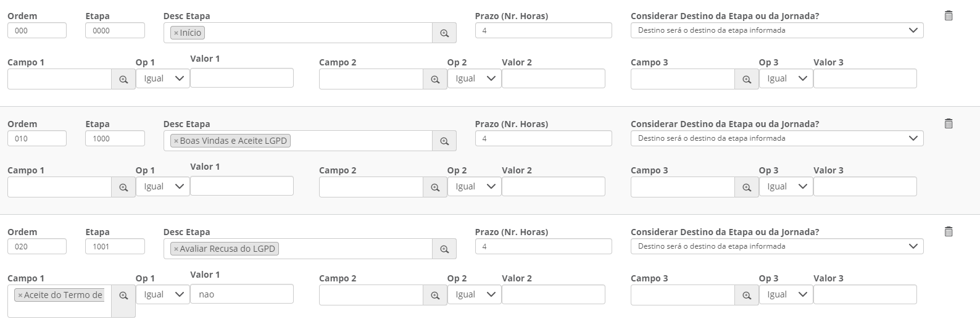
Task: Open Campo 3 lookup in Avaliar Recusa row
Action: (x=747, y=296)
